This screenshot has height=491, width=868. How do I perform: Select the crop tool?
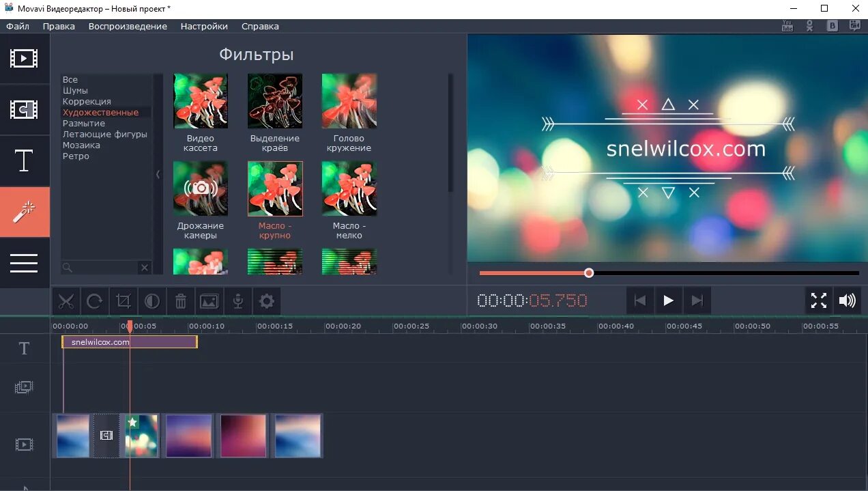[x=124, y=301]
